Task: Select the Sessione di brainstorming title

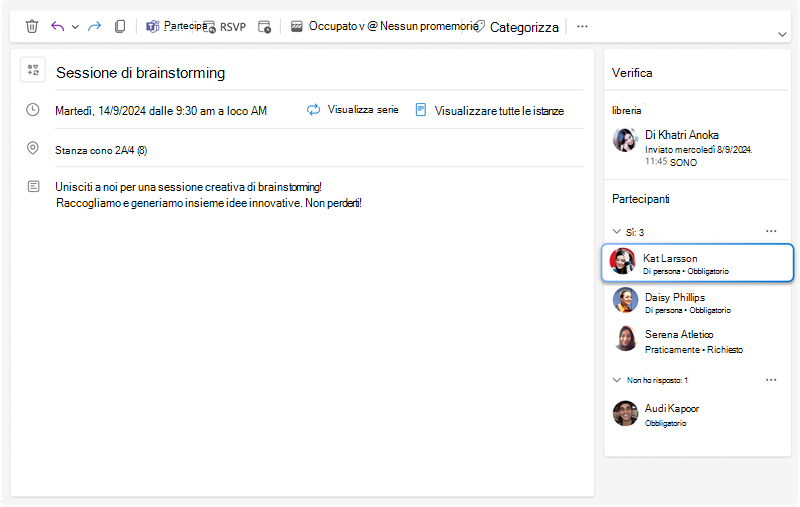Action: 140,73
